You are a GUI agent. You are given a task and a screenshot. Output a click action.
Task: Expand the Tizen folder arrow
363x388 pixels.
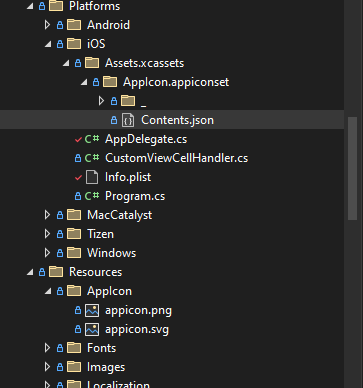pos(47,234)
